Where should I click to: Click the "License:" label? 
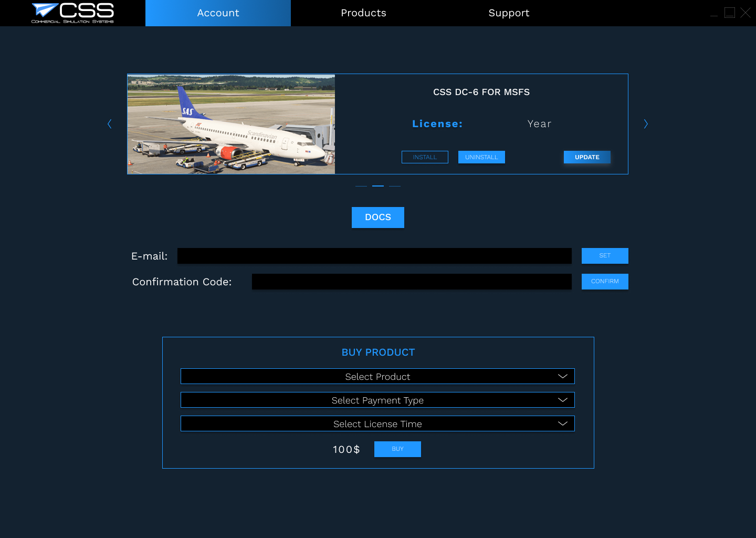437,124
